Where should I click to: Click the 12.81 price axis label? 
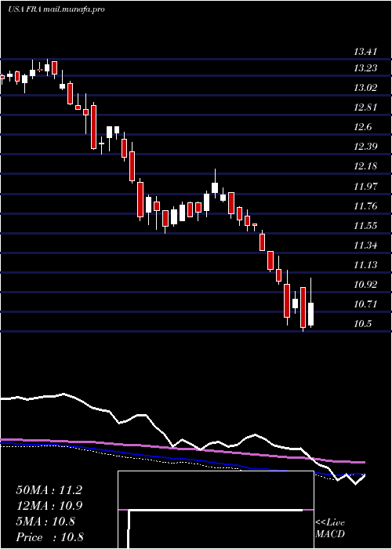tap(365, 107)
